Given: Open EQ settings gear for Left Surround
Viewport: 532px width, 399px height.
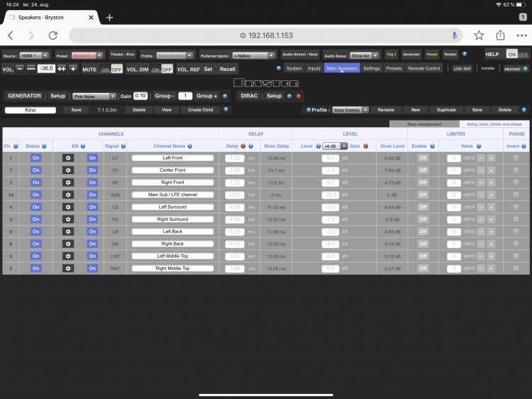Looking at the screenshot, I should coord(68,207).
